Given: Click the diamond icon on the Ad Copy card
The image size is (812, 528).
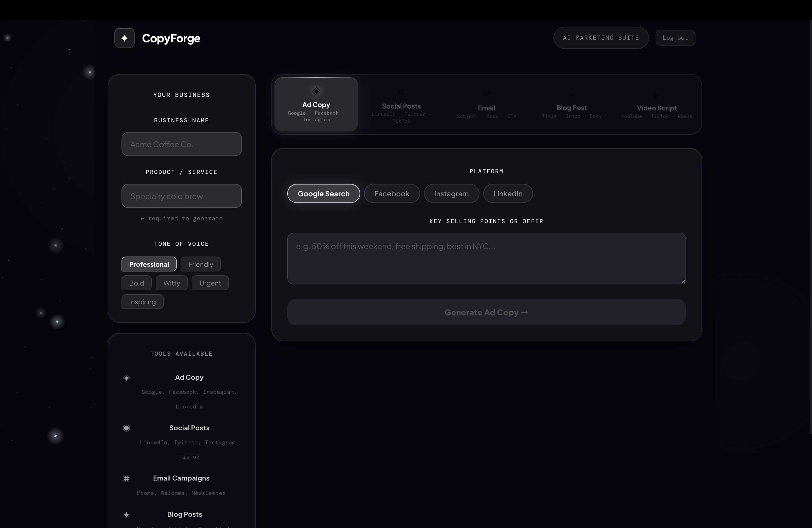Looking at the screenshot, I should pyautogui.click(x=316, y=91).
